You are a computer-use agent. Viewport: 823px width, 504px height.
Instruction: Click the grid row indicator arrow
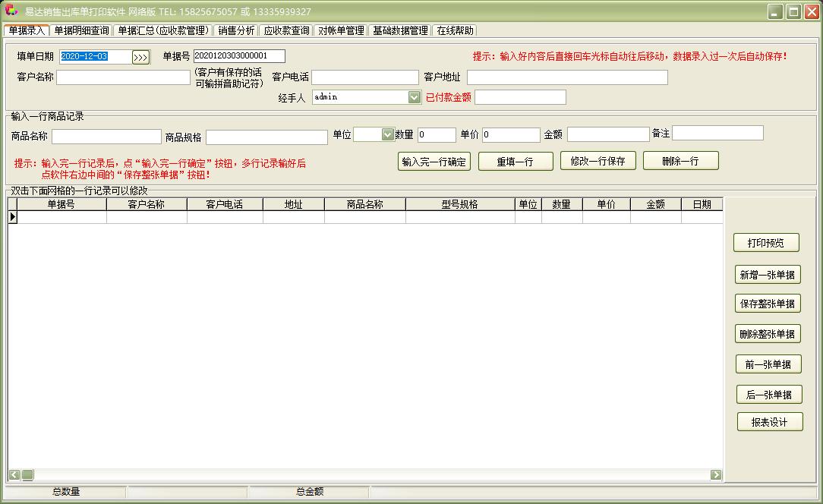point(13,217)
